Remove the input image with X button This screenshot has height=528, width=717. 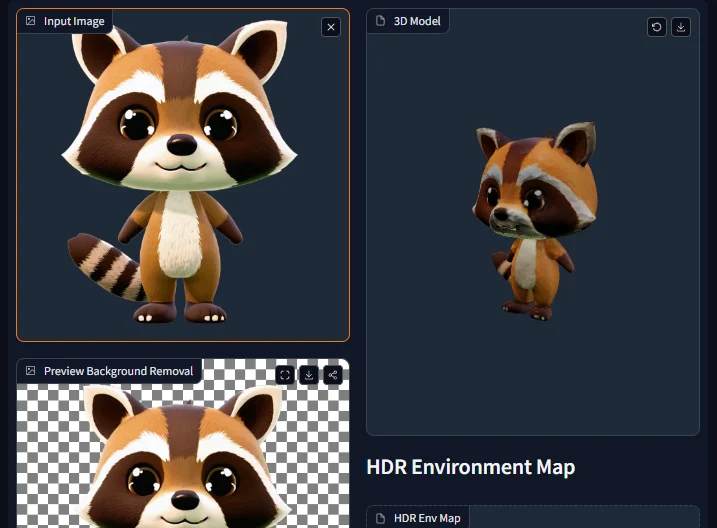(x=331, y=27)
